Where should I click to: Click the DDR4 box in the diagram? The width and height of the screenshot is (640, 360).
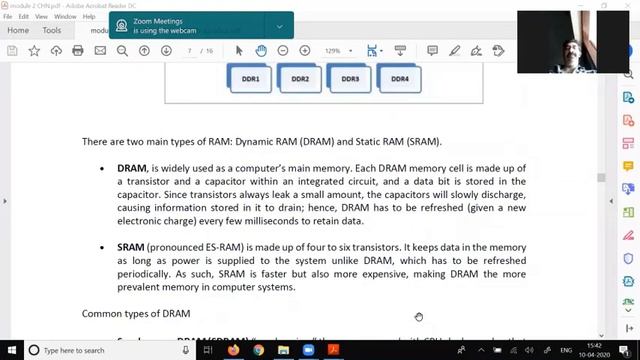click(x=399, y=79)
